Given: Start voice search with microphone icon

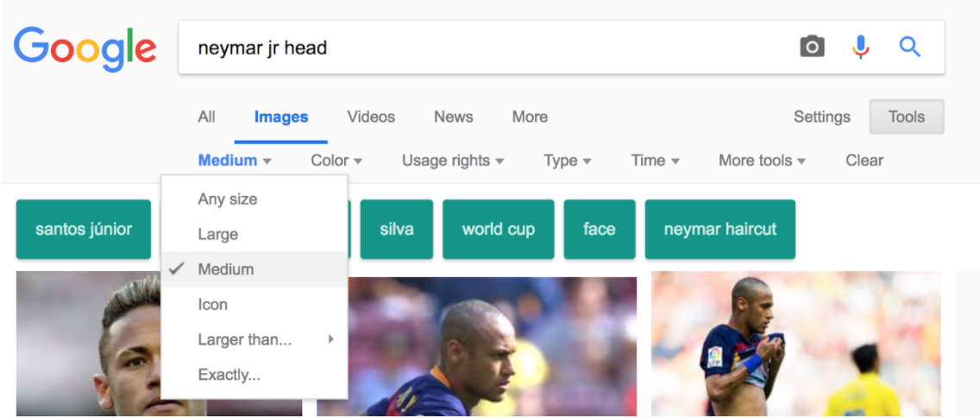Looking at the screenshot, I should pos(861,47).
